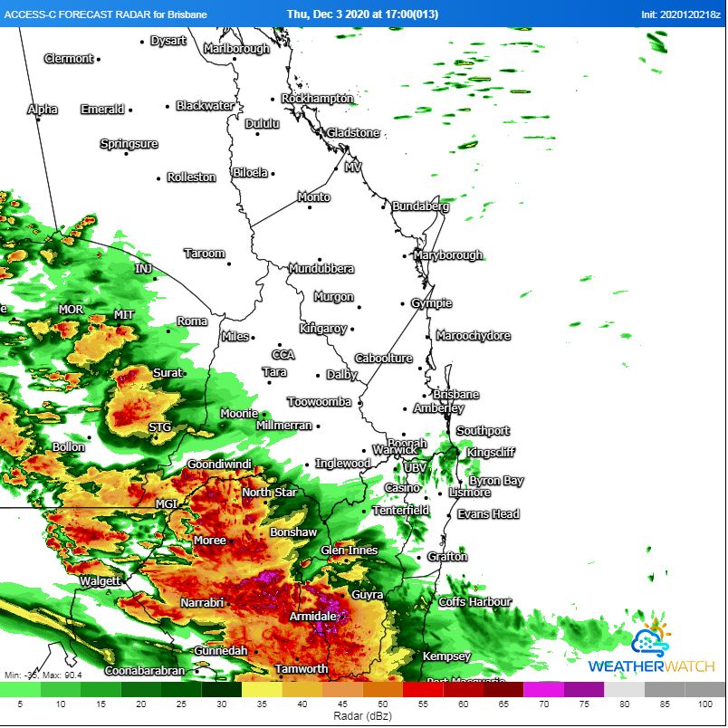Click the Tenterfield label

401,511
